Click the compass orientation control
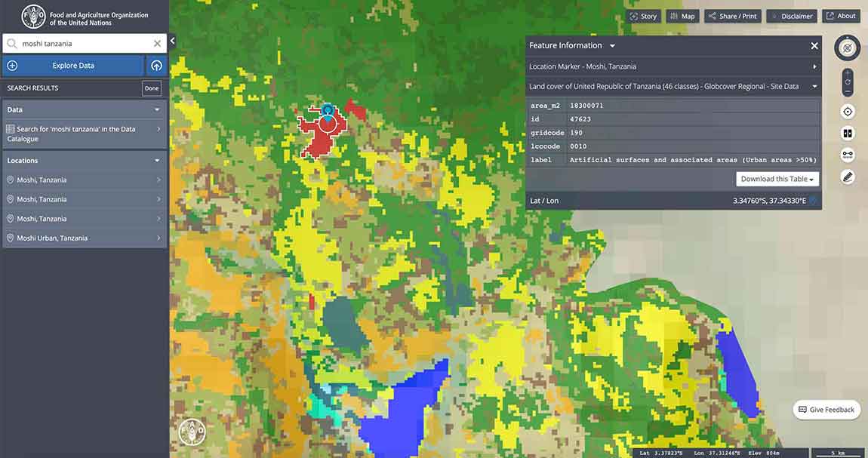The width and height of the screenshot is (868, 458). pos(847,48)
